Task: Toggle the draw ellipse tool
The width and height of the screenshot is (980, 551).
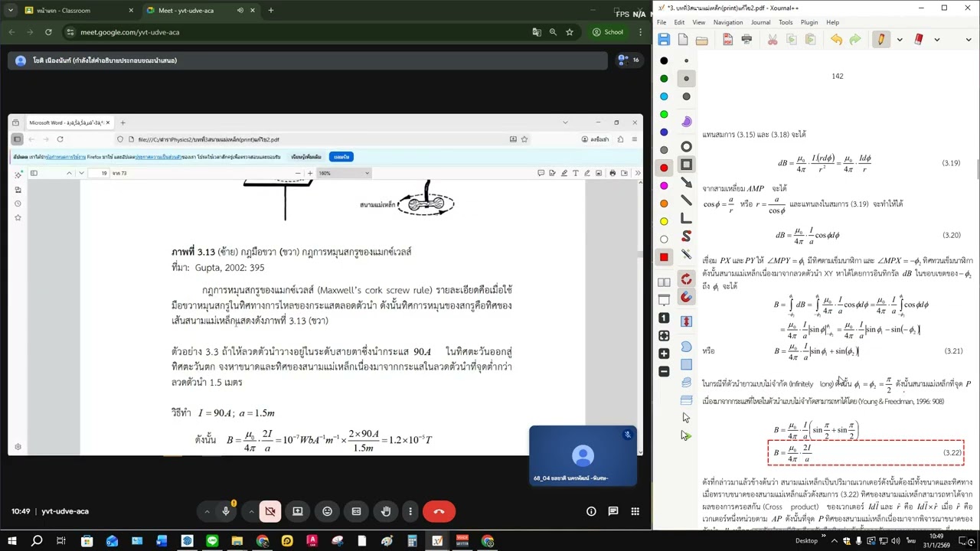Action: point(686,147)
